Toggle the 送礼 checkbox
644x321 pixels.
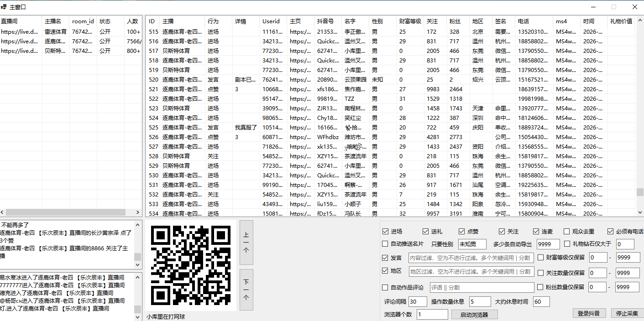(425, 232)
